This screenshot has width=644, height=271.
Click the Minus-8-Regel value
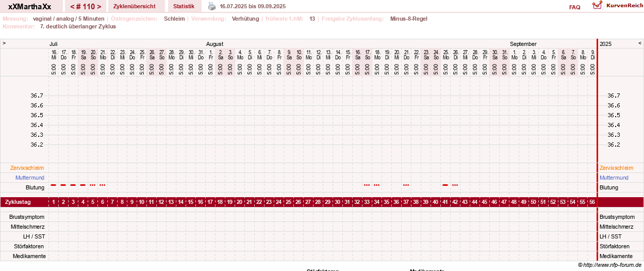click(409, 19)
